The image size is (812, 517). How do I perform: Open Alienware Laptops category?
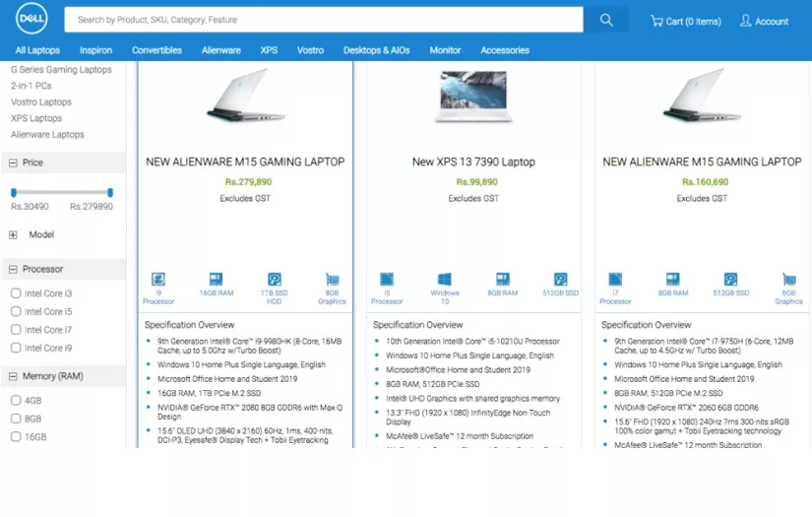[x=47, y=134]
